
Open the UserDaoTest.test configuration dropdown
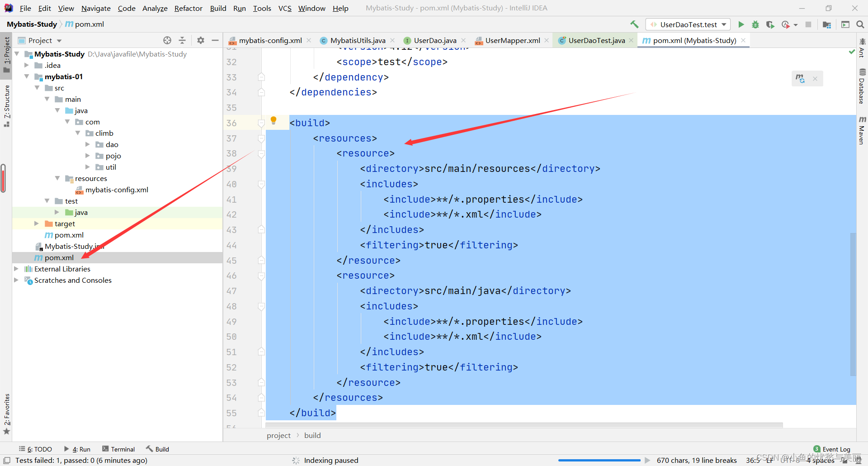pyautogui.click(x=723, y=24)
